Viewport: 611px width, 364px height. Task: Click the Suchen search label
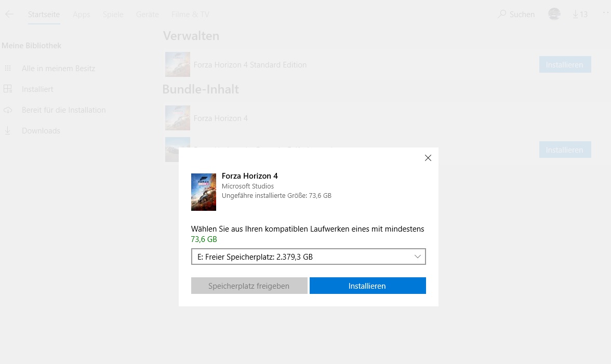522,15
